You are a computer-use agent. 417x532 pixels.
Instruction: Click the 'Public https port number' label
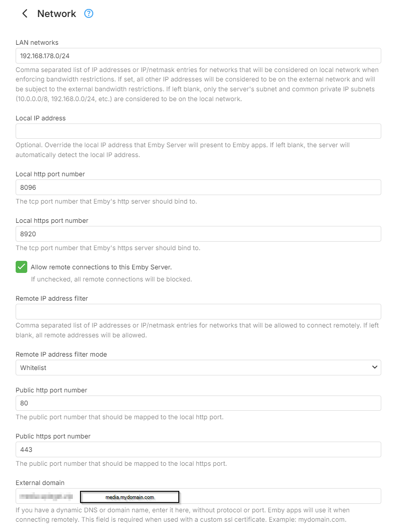pos(53,436)
